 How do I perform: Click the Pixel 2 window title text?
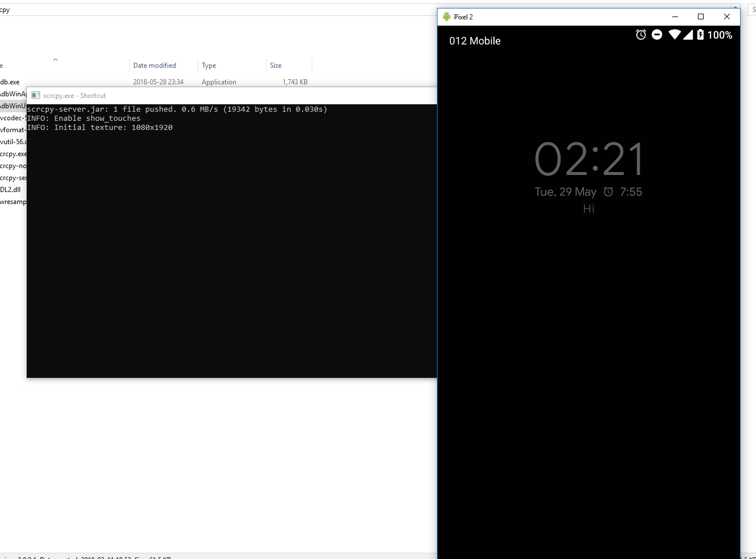point(463,17)
